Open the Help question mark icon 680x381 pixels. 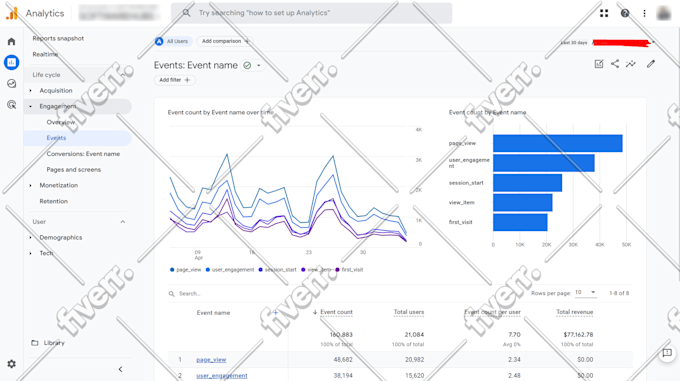pyautogui.click(x=624, y=13)
